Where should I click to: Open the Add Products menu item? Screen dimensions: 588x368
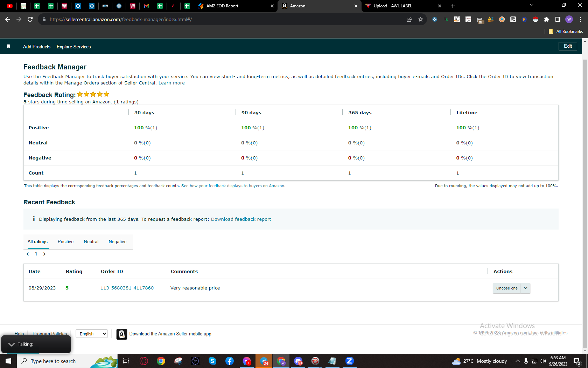(x=37, y=47)
